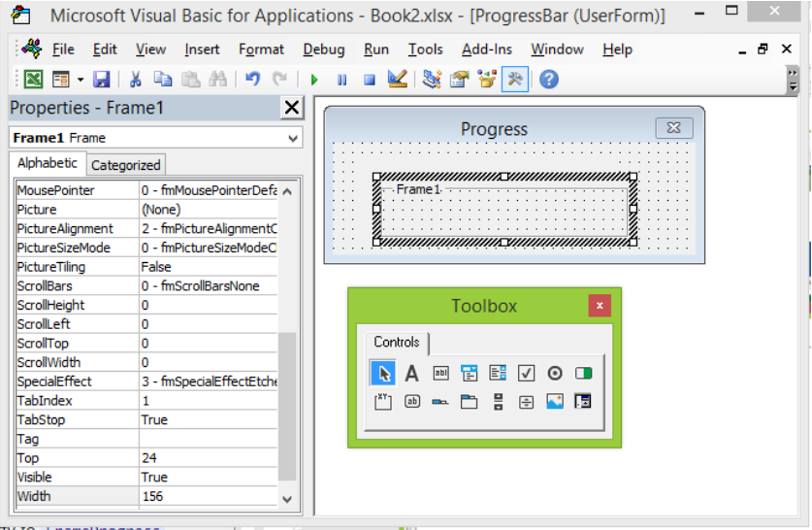Open the Project Explorer from toolbar
This screenshot has height=530, width=812.
tap(432, 80)
